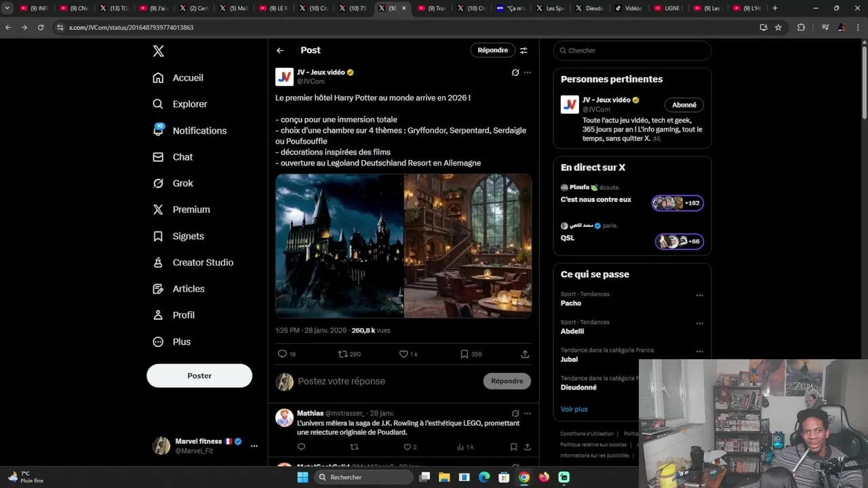Bookmark the post with 356 bookmarks
The height and width of the screenshot is (488, 868).
coord(471,354)
